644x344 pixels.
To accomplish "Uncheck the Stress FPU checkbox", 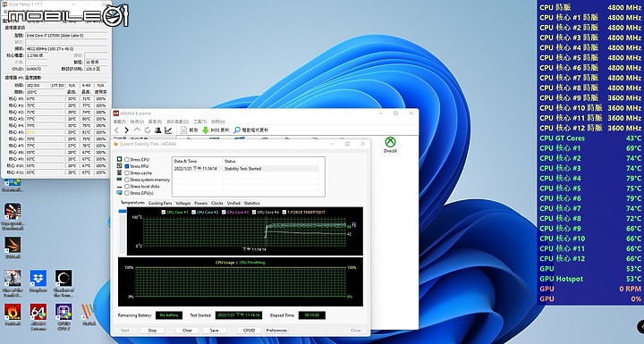I will click(127, 166).
